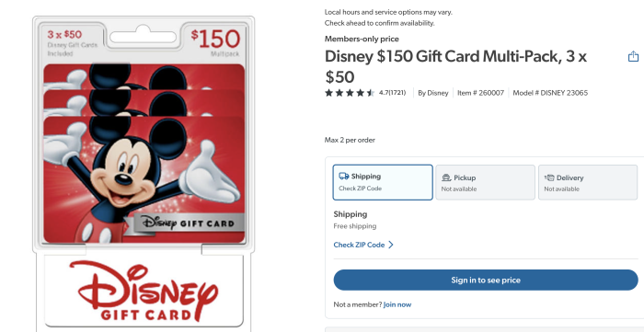This screenshot has width=644, height=332.
Task: Select the Delivery fulfillment option
Action: 588,182
